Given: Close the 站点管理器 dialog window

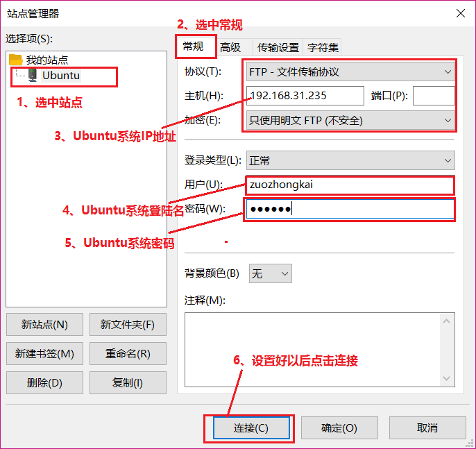Looking at the screenshot, I should tap(461, 13).
